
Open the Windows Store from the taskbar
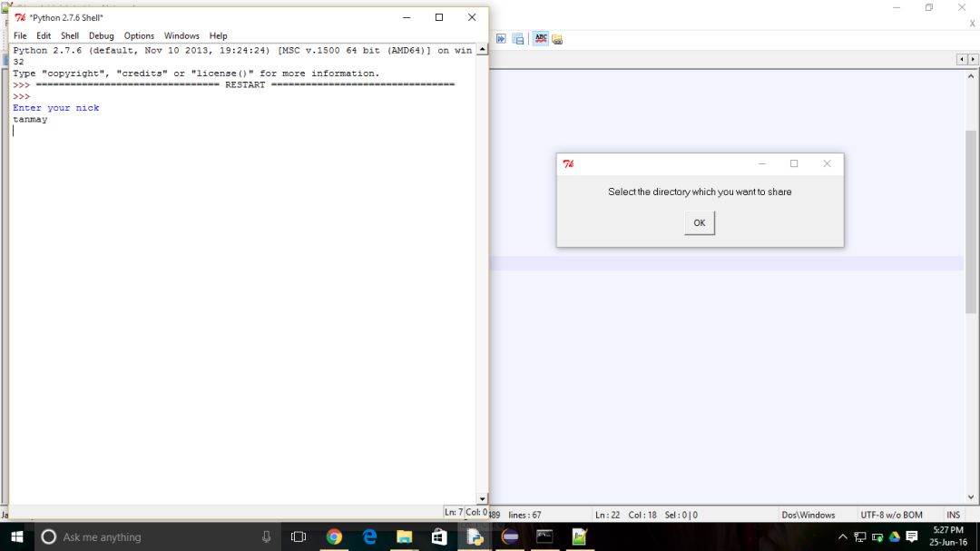(439, 536)
